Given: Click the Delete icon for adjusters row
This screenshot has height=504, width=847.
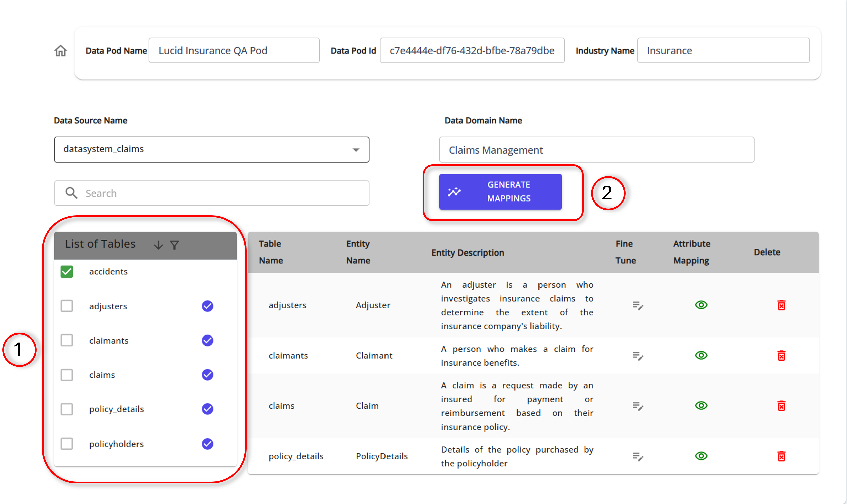Looking at the screenshot, I should click(x=781, y=305).
